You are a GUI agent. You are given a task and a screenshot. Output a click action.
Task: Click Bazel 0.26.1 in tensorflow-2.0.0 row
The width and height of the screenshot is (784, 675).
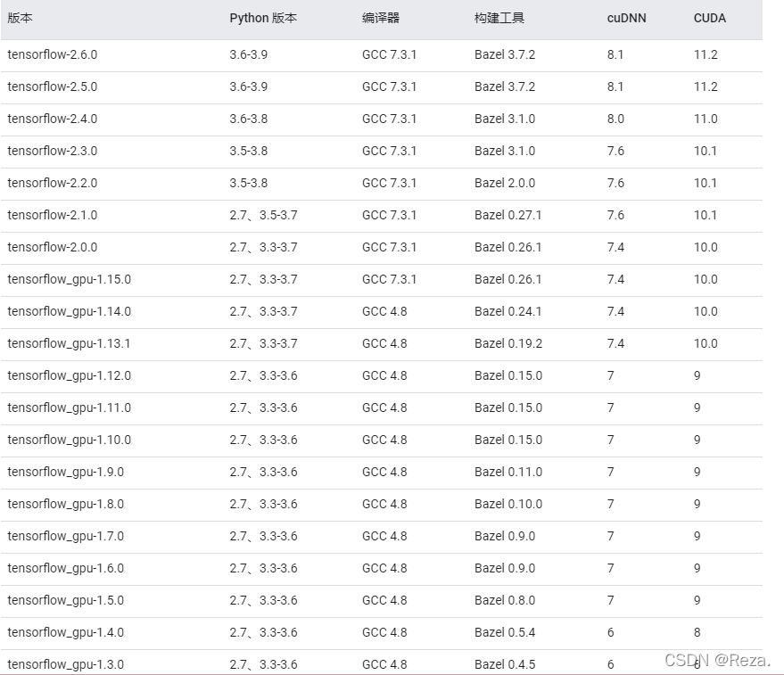[x=508, y=247]
